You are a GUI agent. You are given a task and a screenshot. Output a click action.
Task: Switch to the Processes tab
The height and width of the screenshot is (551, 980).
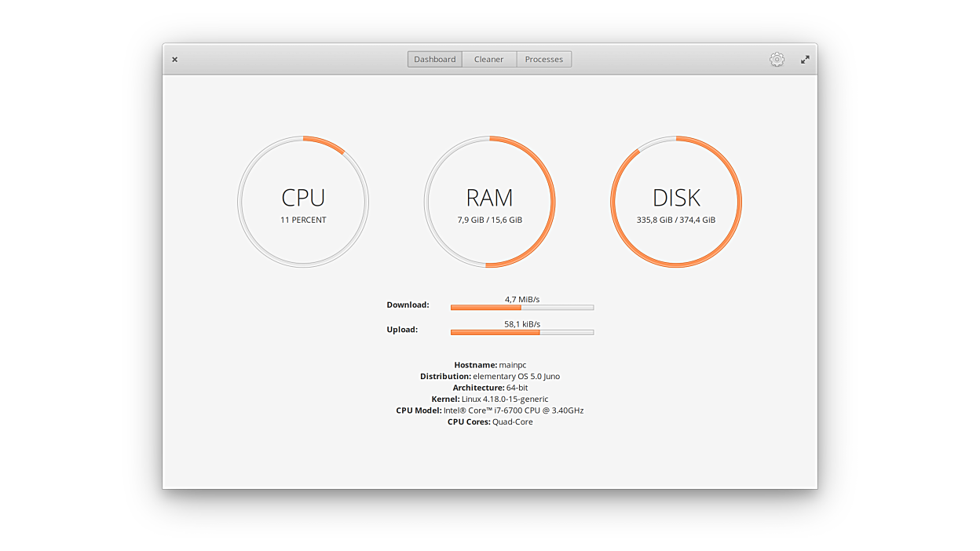click(543, 60)
